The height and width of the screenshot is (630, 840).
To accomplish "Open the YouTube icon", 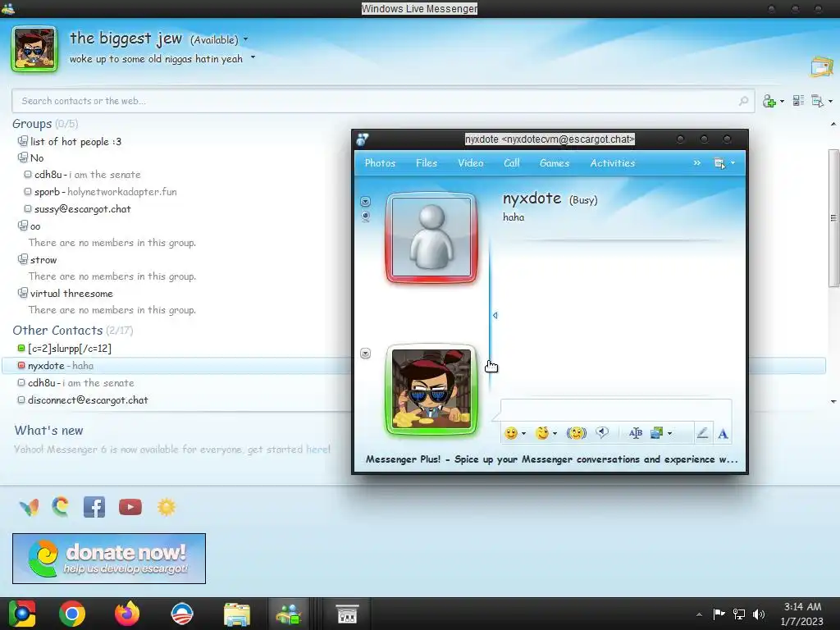I will pos(130,507).
